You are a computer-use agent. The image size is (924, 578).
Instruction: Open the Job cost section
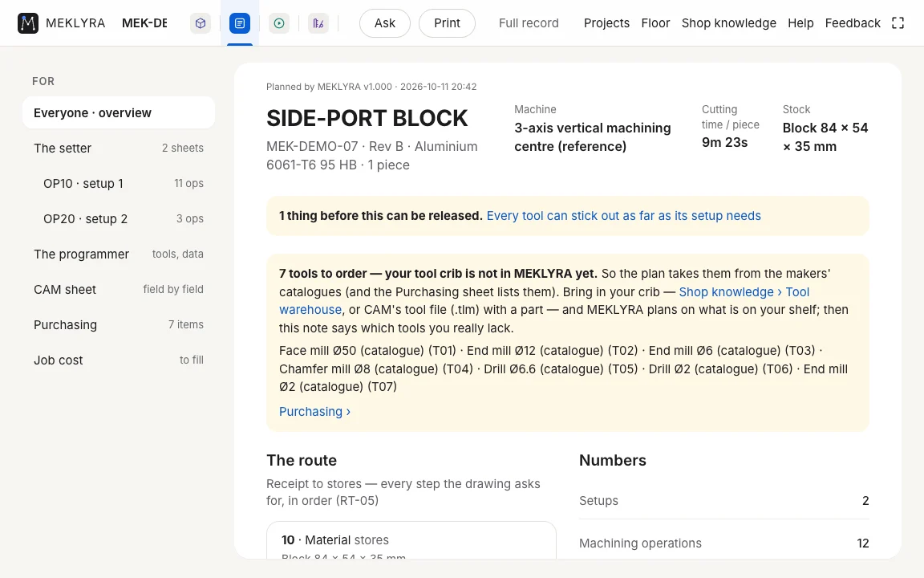(119, 360)
